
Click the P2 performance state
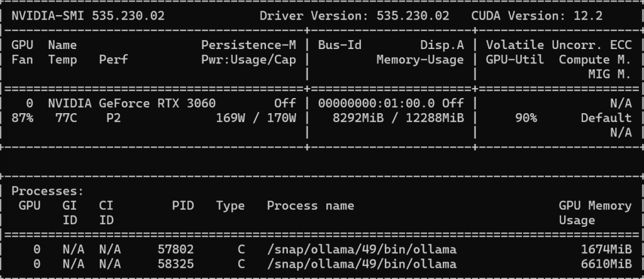(x=113, y=118)
